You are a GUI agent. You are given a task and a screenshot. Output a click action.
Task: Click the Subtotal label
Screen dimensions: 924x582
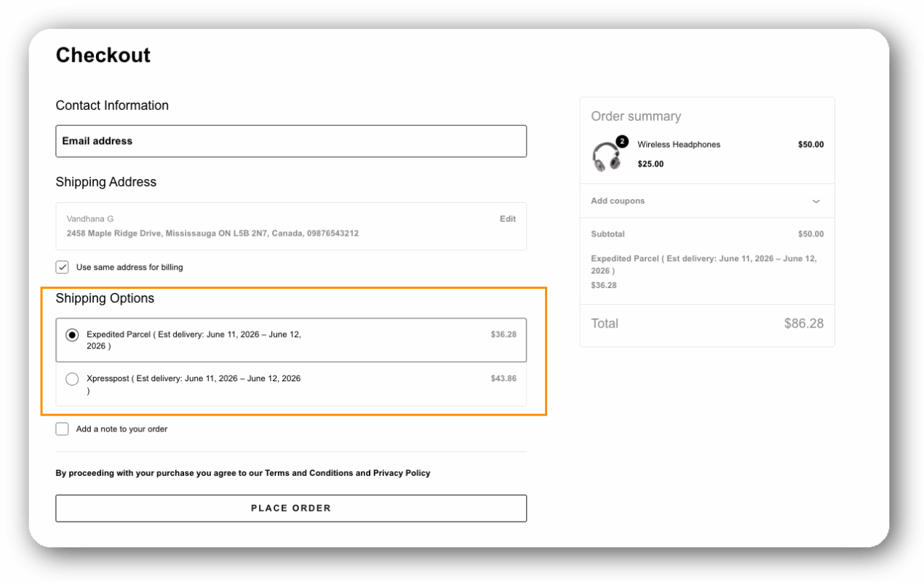point(608,234)
